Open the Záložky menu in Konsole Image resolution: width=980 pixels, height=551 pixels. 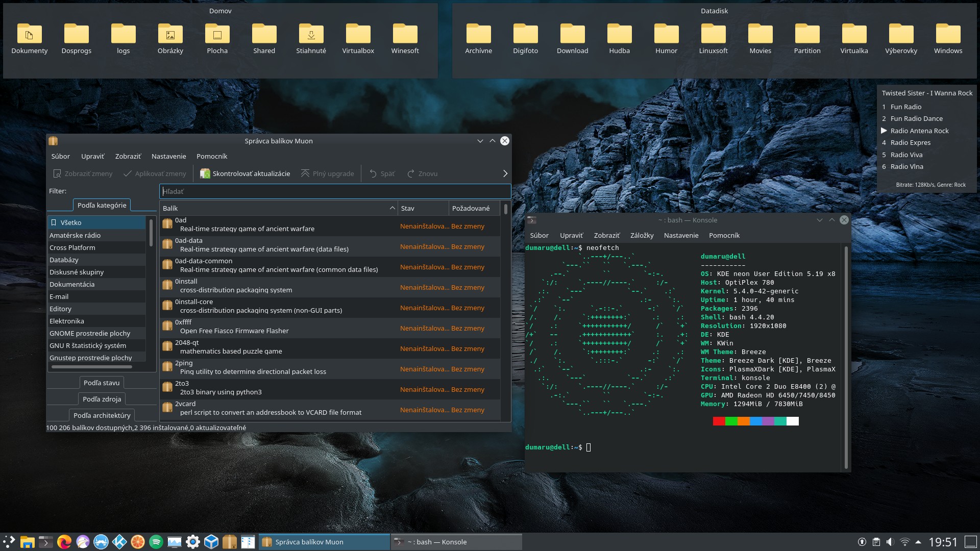point(642,236)
